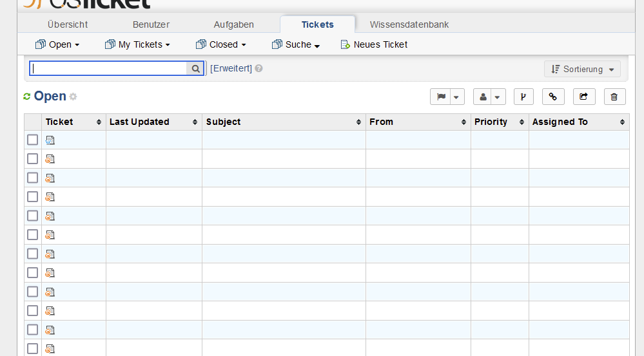The height and width of the screenshot is (356, 644).
Task: Click the help icon next to Erweitert
Action: pyautogui.click(x=259, y=68)
